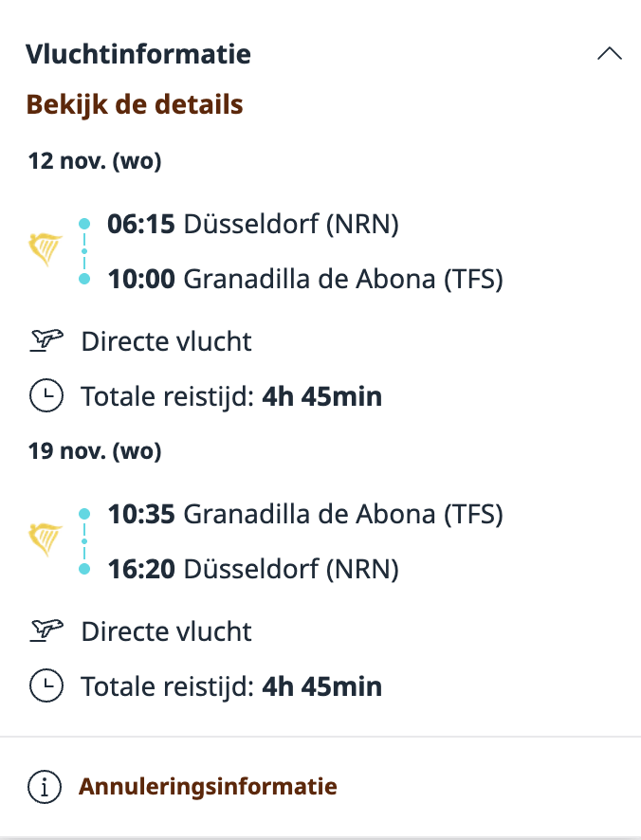Click the Vluchtinformatie heading
This screenshot has width=641, height=840.
(x=138, y=54)
